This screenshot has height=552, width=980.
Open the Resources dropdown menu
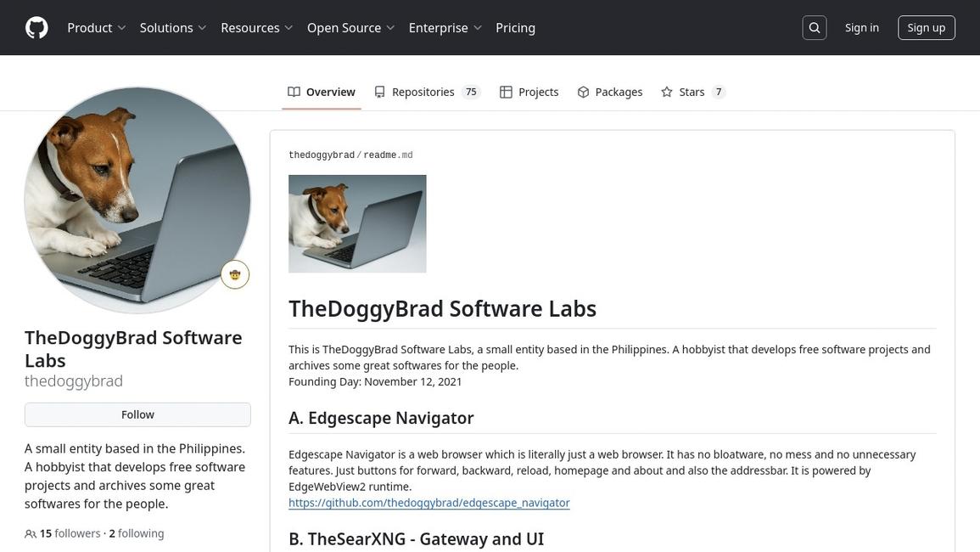click(x=256, y=27)
